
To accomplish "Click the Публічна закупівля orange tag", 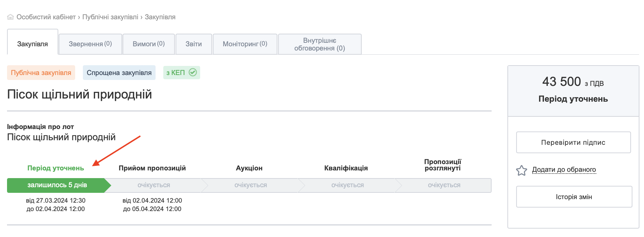I will (41, 73).
